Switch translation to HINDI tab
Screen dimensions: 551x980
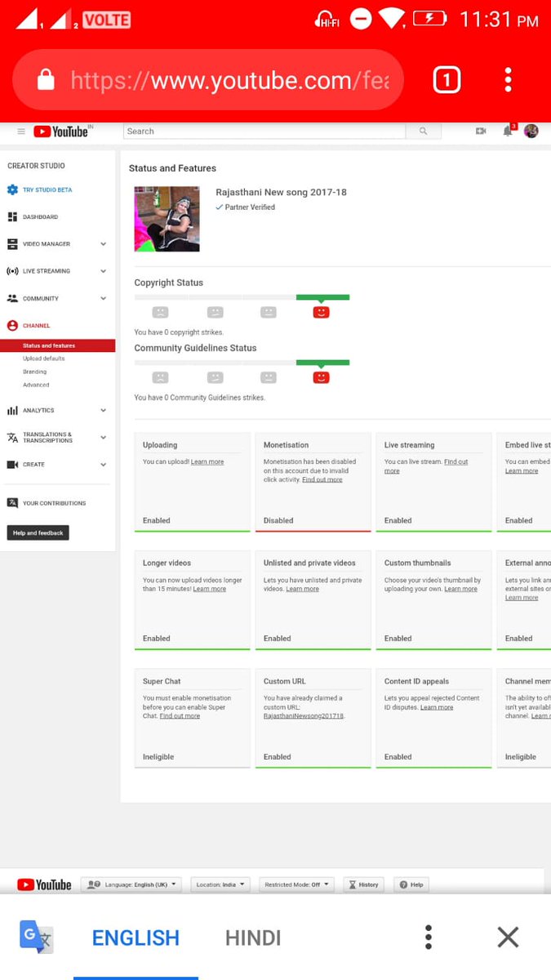pyautogui.click(x=253, y=938)
